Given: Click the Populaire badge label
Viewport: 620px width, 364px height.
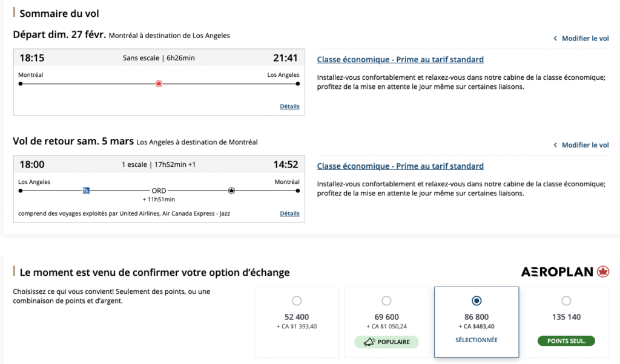Looking at the screenshot, I should [394, 342].
